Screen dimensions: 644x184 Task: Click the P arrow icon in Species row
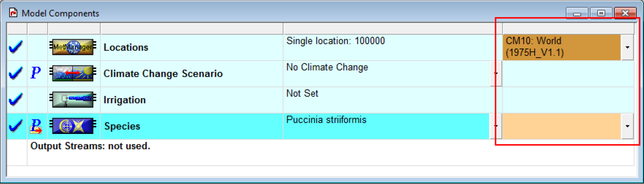36,126
